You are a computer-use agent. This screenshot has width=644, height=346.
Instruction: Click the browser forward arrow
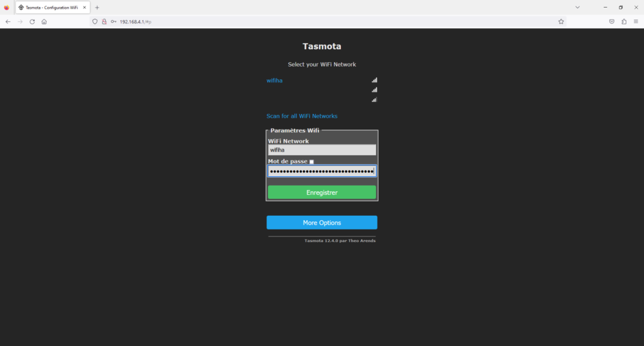tap(20, 22)
